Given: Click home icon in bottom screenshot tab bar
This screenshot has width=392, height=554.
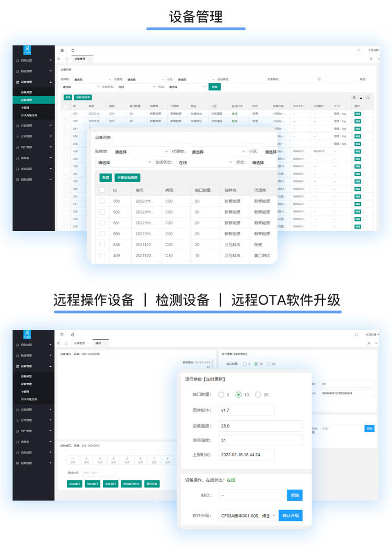Looking at the screenshot, I should [66, 343].
